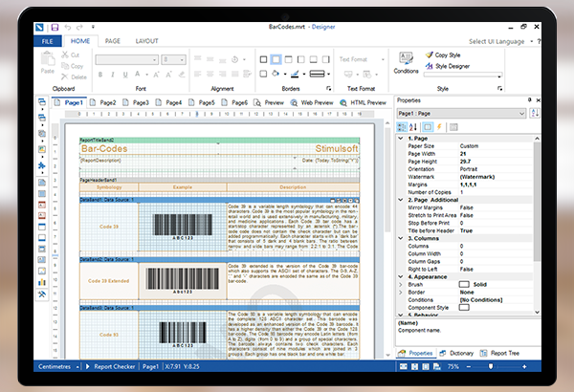
Task: Expand the Border property
Action: point(401,292)
